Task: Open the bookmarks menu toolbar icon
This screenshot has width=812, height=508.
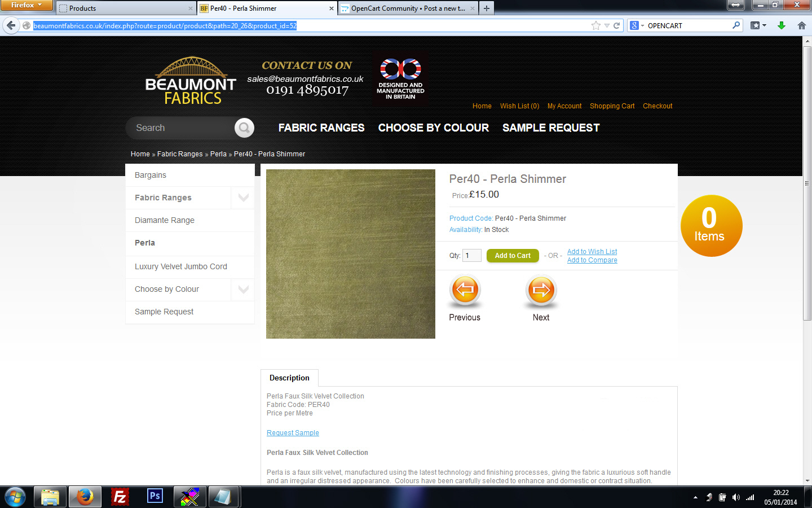Action: [x=758, y=25]
